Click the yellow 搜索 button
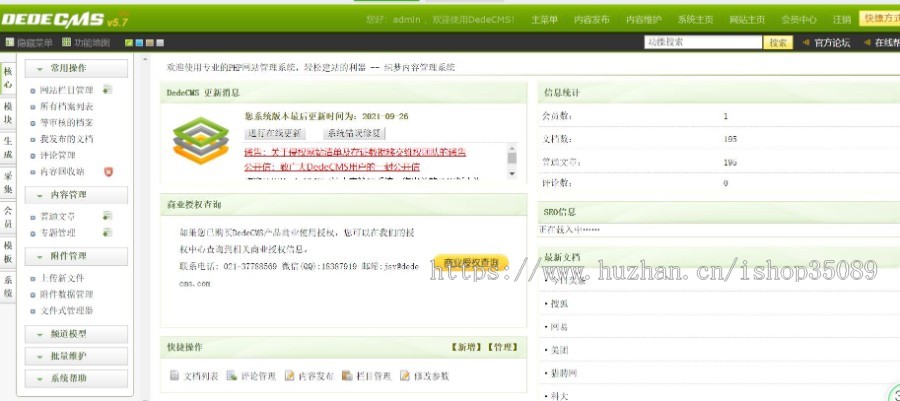This screenshot has width=900, height=401. pos(778,43)
